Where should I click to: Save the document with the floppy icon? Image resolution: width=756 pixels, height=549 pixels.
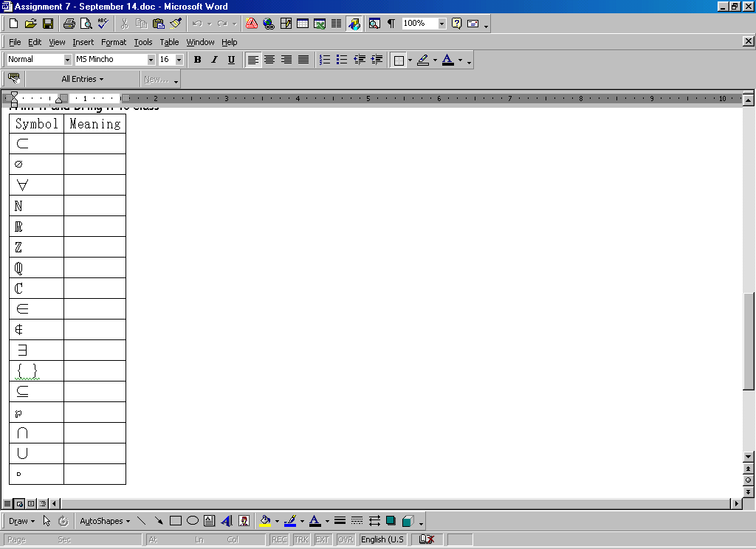(48, 24)
